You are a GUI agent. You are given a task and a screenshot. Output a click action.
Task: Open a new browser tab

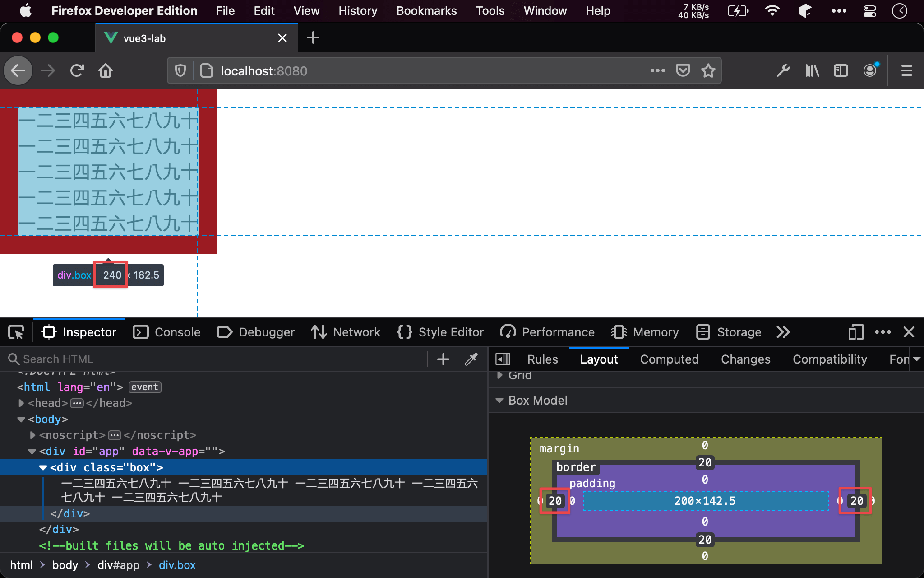[x=313, y=38]
